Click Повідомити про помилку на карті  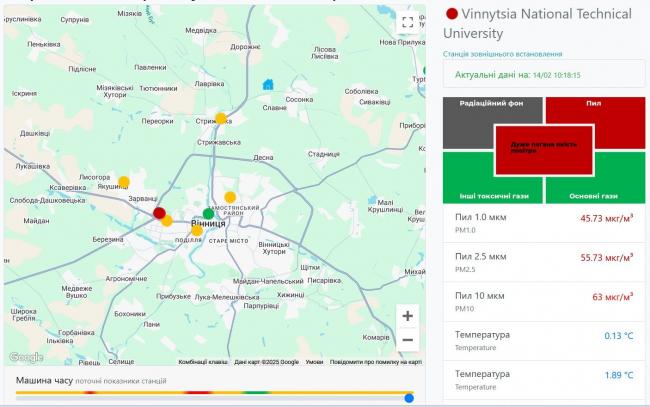point(376,362)
